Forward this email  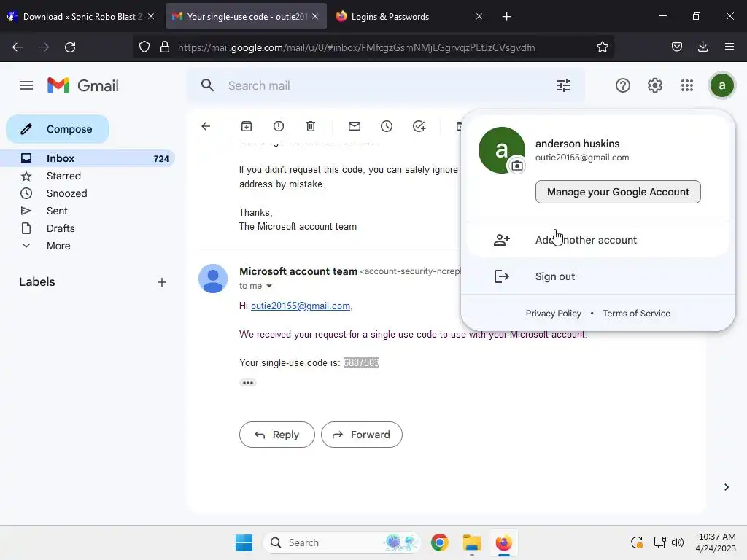[362, 435]
